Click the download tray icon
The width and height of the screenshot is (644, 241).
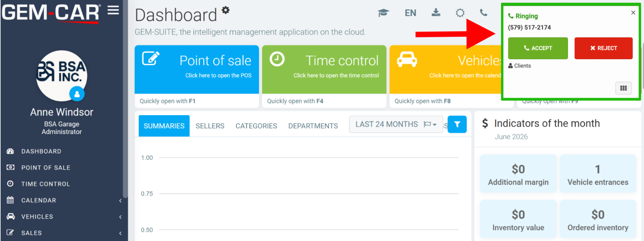click(x=436, y=13)
